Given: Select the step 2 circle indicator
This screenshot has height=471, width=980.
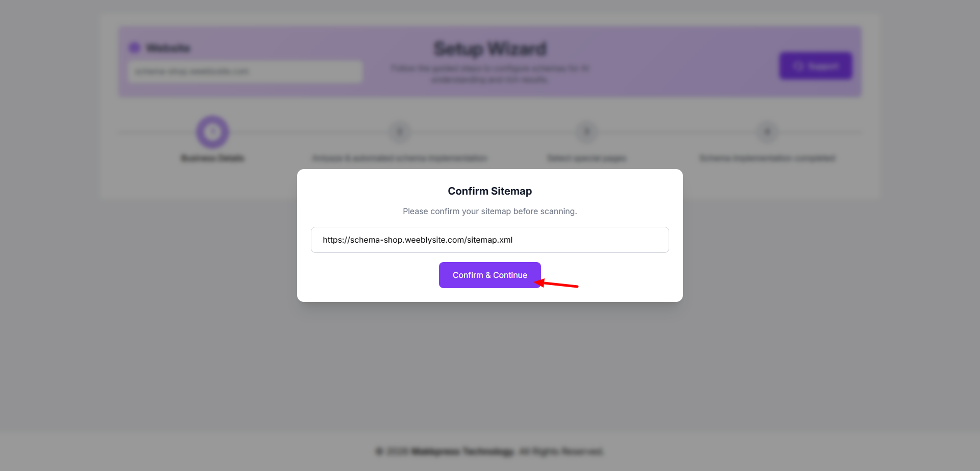Looking at the screenshot, I should click(400, 132).
